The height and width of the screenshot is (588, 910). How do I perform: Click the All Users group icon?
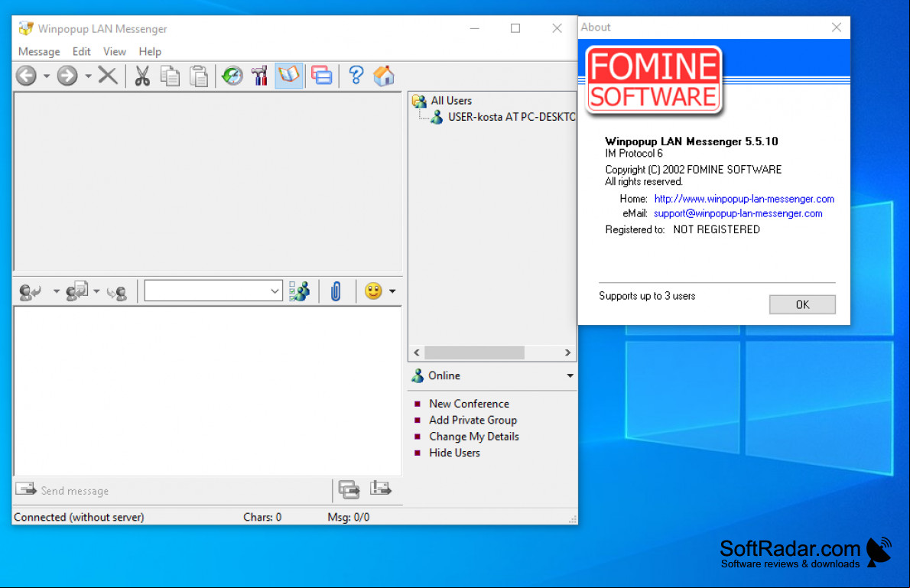click(x=419, y=101)
